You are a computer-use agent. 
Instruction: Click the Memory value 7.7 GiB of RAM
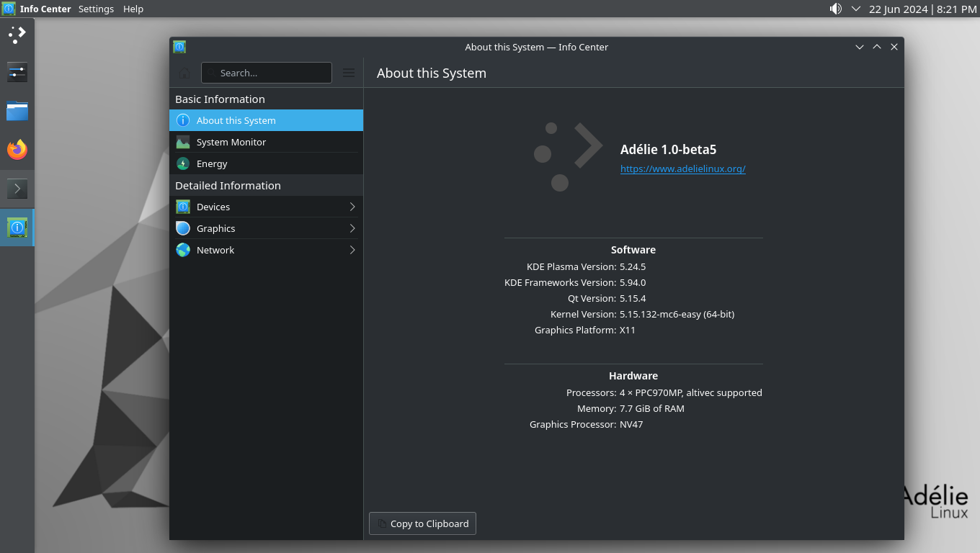(x=652, y=408)
